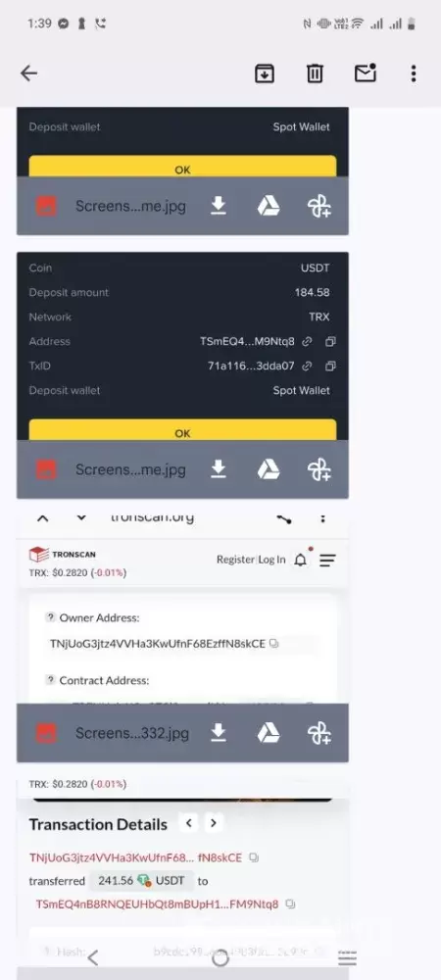Save Screens...332.jpg to Google Drive
This screenshot has height=980, width=441.
(269, 733)
